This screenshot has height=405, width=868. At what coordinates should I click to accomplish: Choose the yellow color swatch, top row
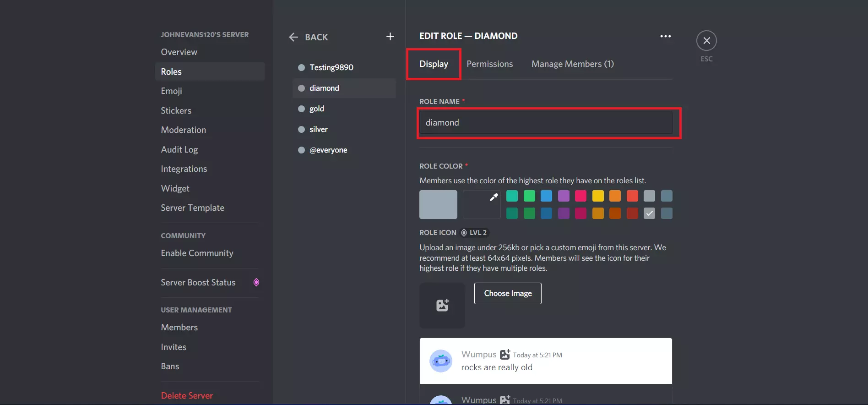click(598, 196)
